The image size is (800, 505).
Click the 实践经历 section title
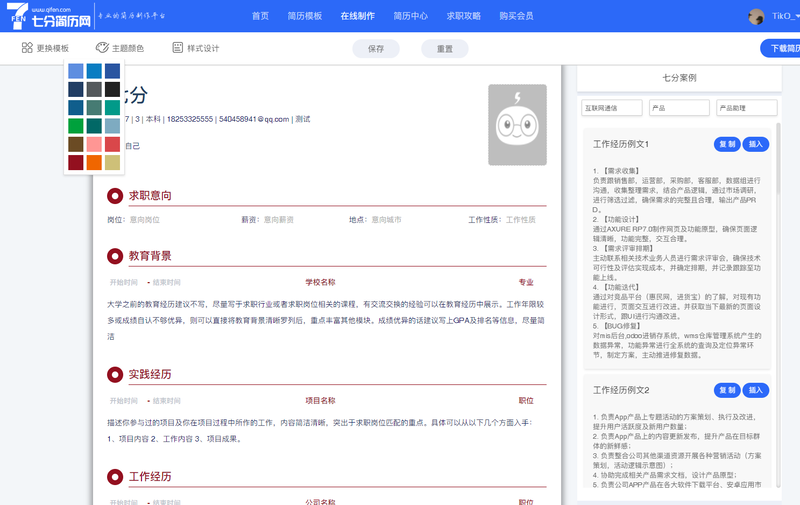coord(150,374)
